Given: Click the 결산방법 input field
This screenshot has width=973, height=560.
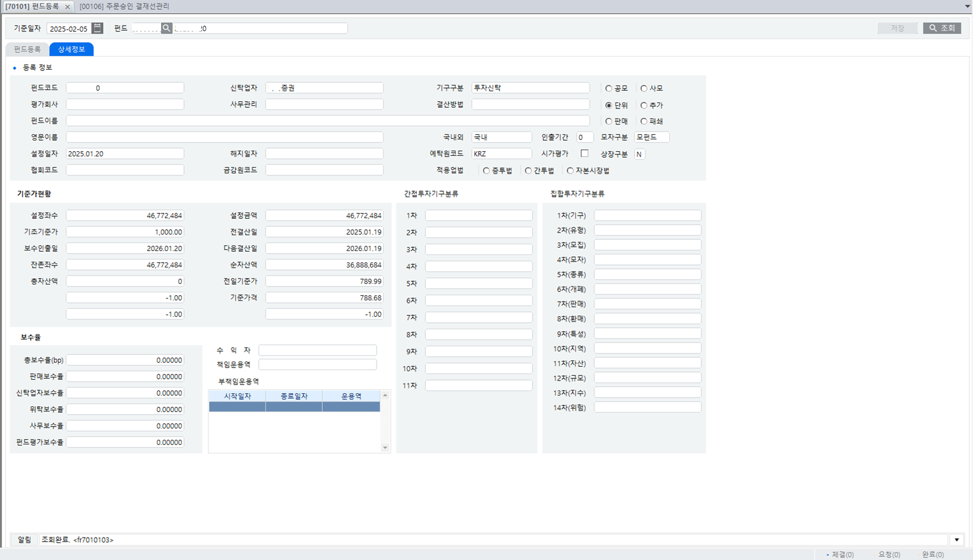Looking at the screenshot, I should [x=531, y=104].
